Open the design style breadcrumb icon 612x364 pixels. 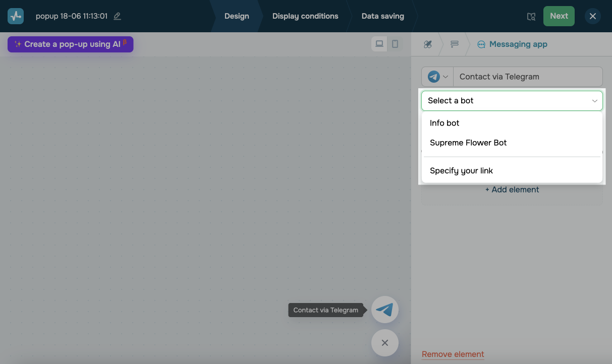coord(428,44)
